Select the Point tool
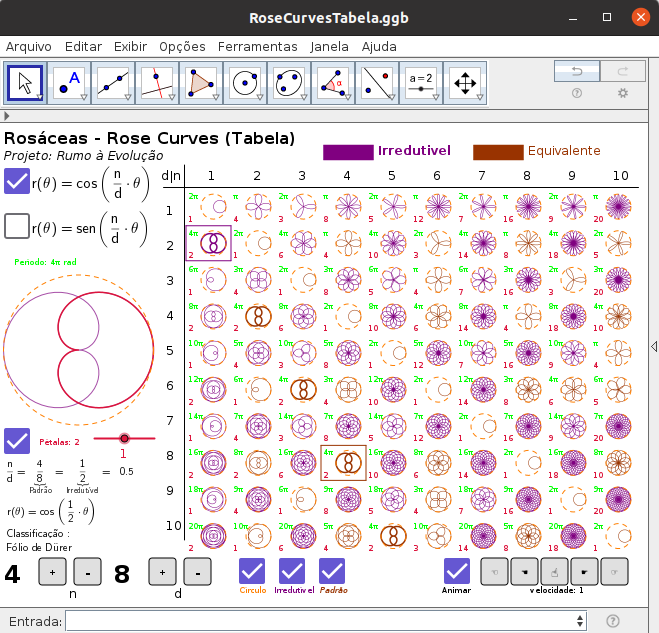The image size is (659, 633). point(70,82)
